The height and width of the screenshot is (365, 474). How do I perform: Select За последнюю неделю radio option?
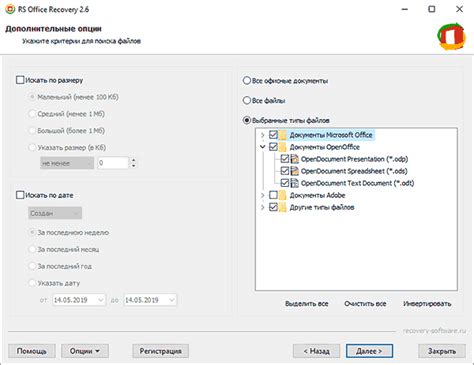pyautogui.click(x=32, y=232)
